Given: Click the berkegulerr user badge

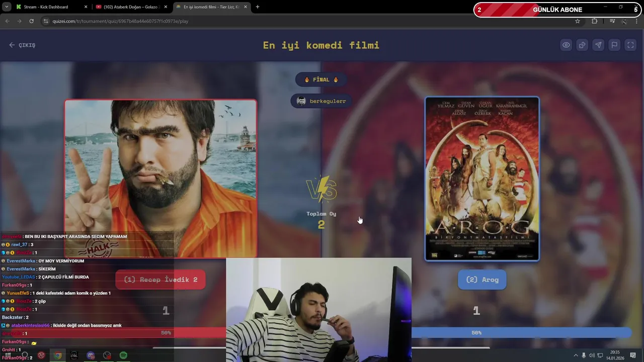Looking at the screenshot, I should 321,101.
